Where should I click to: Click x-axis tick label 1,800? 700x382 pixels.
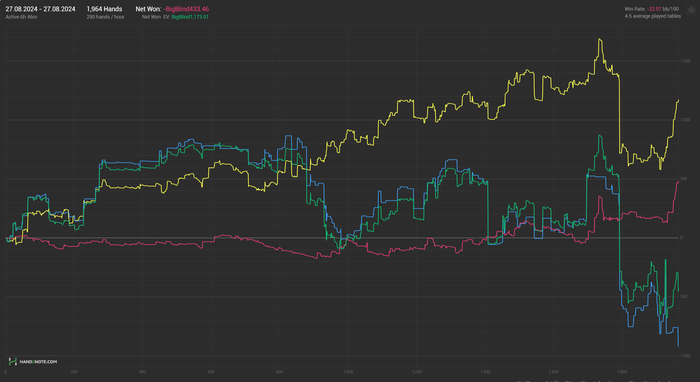coord(622,372)
